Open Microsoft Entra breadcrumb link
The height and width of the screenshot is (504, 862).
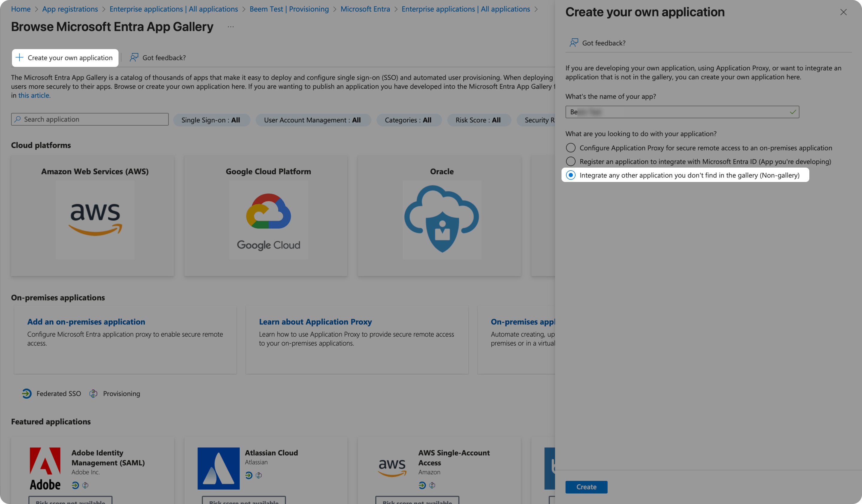pyautogui.click(x=365, y=9)
